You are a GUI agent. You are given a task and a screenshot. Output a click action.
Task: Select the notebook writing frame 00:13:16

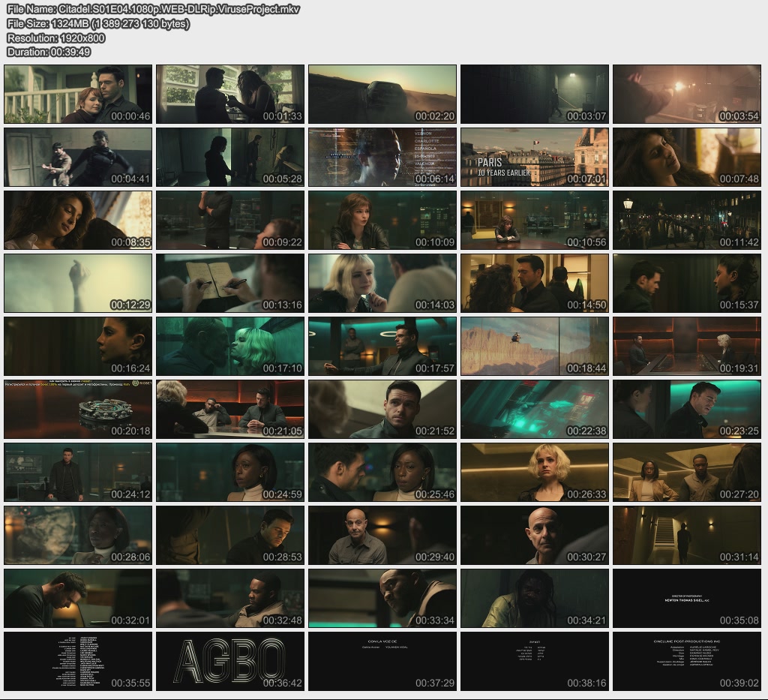coord(230,283)
